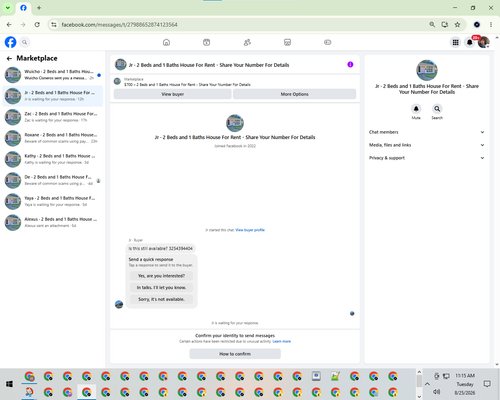This screenshot has height=400, width=500.
Task: Open Roxane conversation
Action: pos(53,138)
